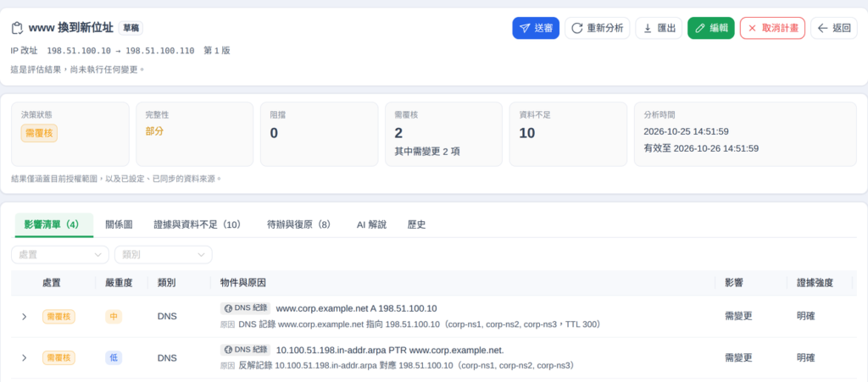Submit the plan with 送審 button
Viewport: 868px width, 382px height.
coord(536,28)
